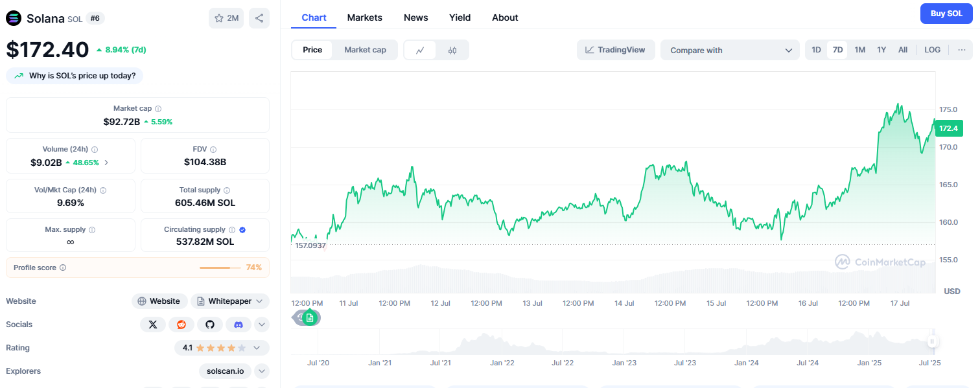The height and width of the screenshot is (388, 980).
Task: Select the Price chart toggle
Action: 312,50
